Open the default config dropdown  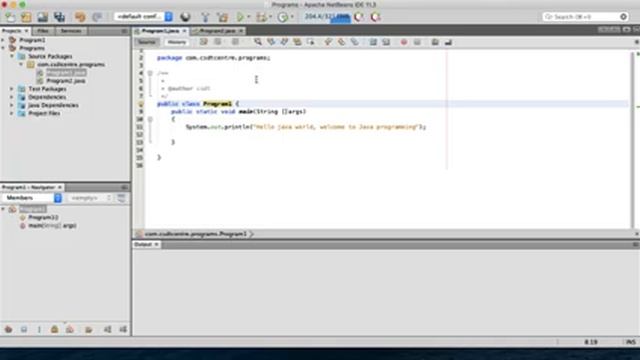(144, 17)
